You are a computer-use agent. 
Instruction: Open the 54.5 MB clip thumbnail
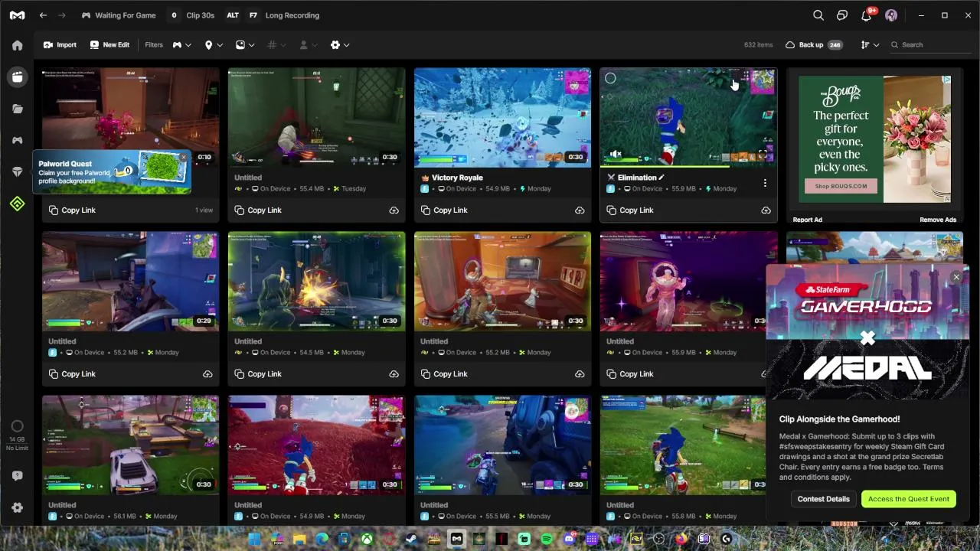coord(316,282)
